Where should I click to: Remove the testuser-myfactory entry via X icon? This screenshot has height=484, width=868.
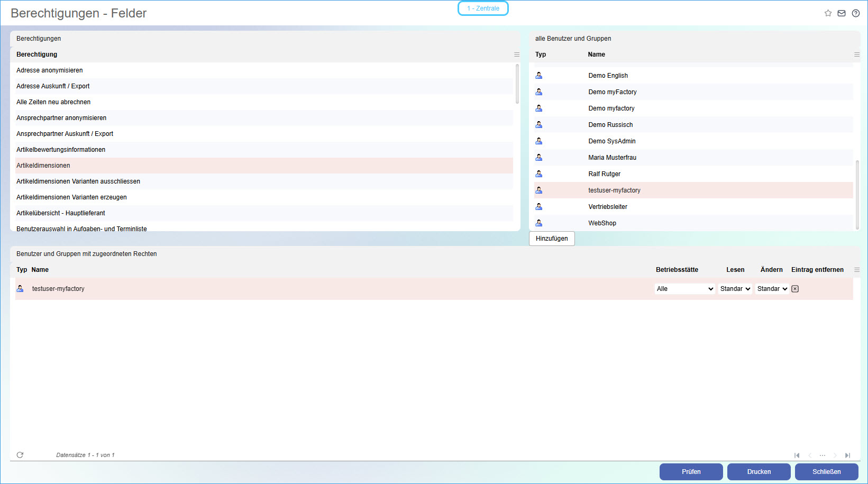click(x=795, y=289)
